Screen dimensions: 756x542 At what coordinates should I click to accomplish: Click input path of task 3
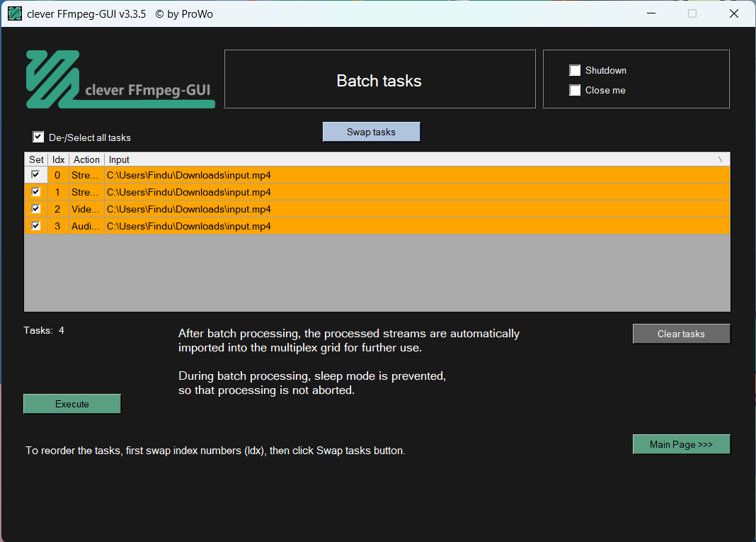[x=417, y=226]
